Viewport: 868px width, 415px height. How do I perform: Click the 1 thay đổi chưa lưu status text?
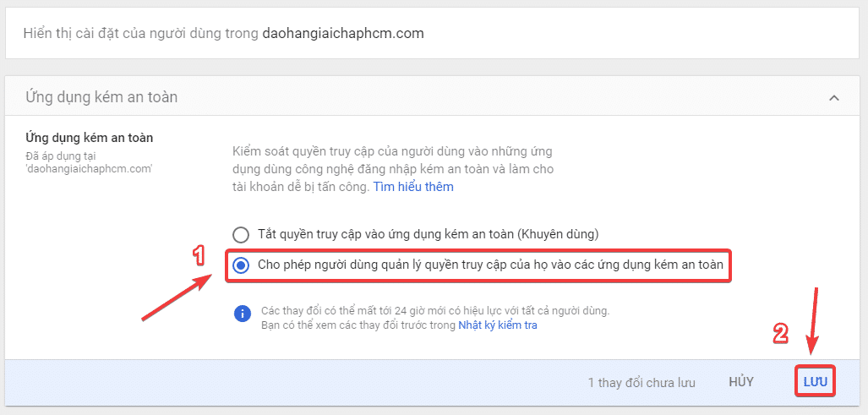coord(641,382)
